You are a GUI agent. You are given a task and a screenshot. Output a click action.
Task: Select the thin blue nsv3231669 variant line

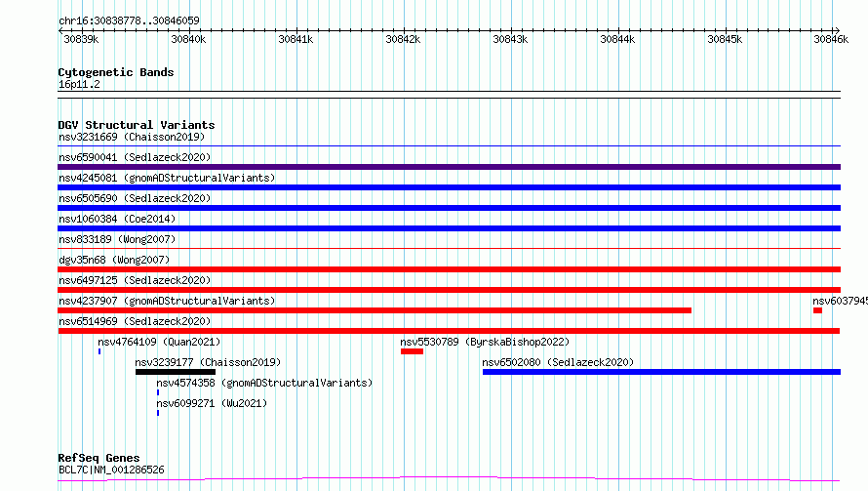[x=449, y=146]
